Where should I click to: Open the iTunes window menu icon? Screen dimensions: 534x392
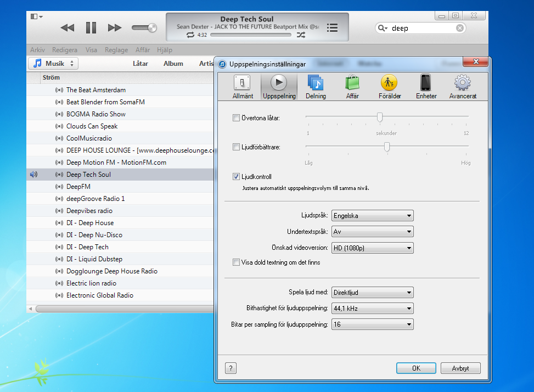[x=36, y=16]
